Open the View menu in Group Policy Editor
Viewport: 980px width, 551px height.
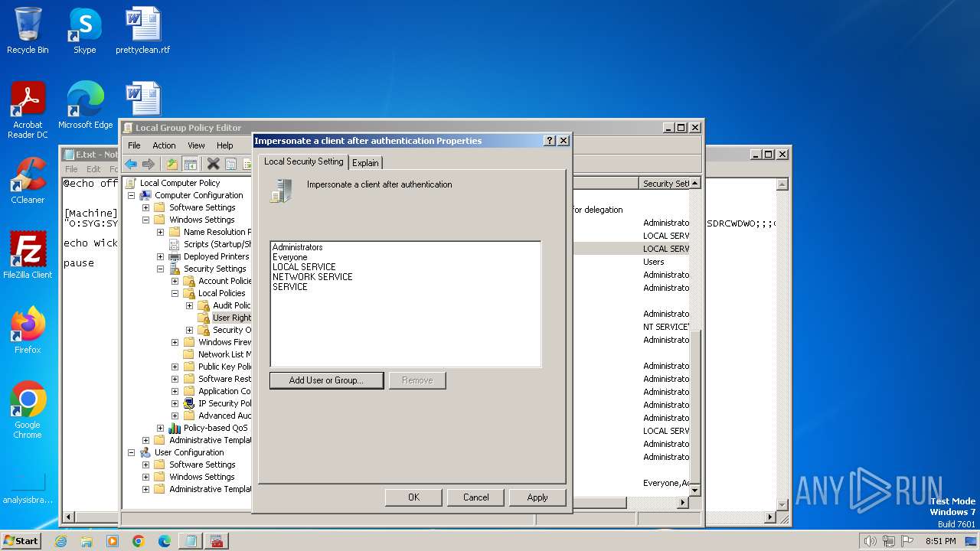coord(196,145)
